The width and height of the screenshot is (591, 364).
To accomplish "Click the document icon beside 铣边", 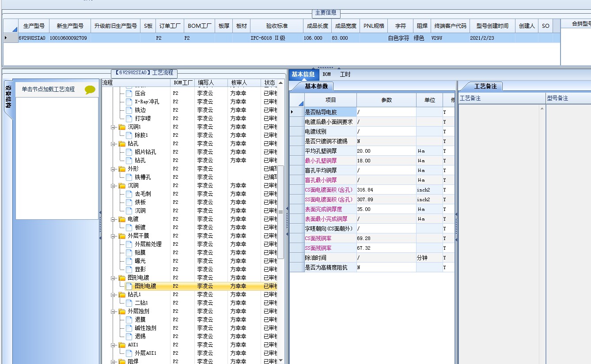I will [x=129, y=110].
